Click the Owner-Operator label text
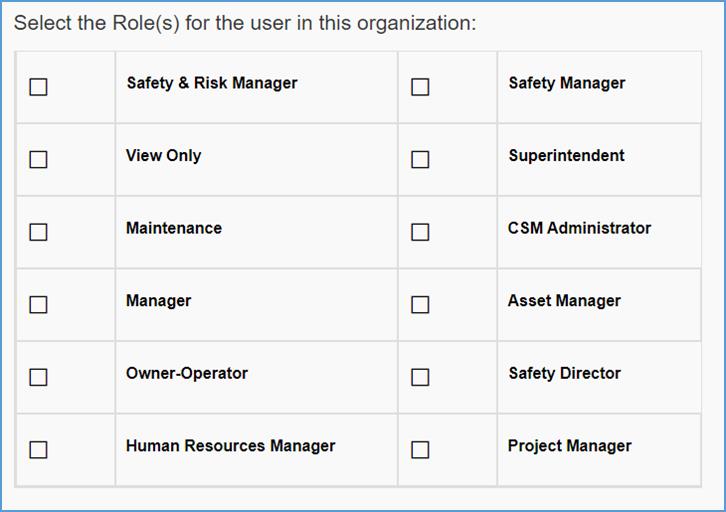 187,373
